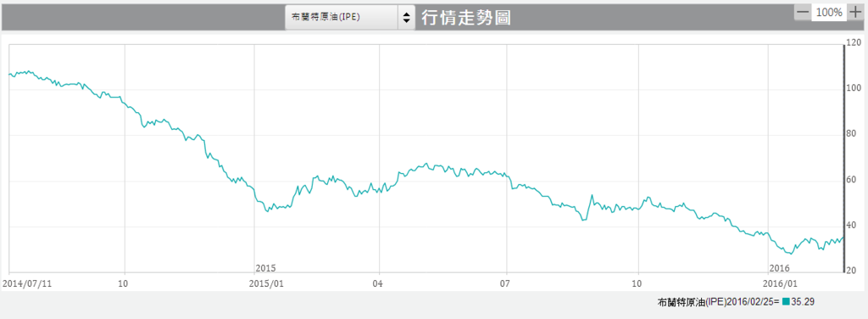This screenshot has height=319, width=868.
Task: Click the teal legend color square
Action: [786, 302]
